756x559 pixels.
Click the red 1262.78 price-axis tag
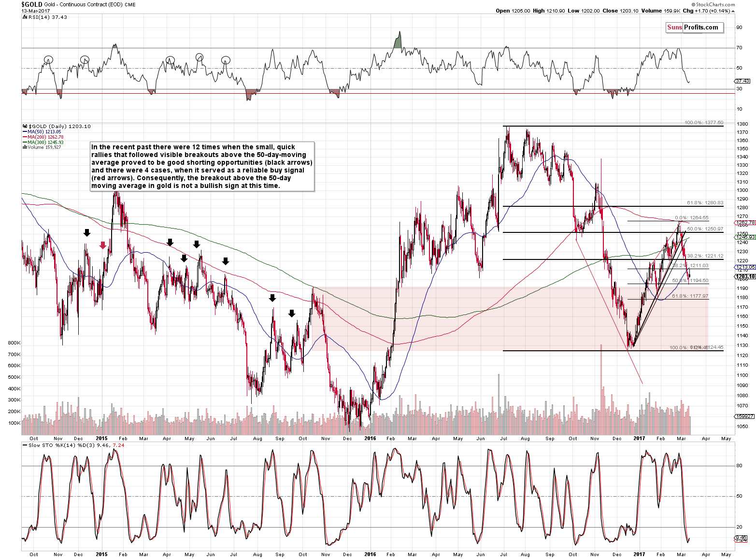pos(745,224)
